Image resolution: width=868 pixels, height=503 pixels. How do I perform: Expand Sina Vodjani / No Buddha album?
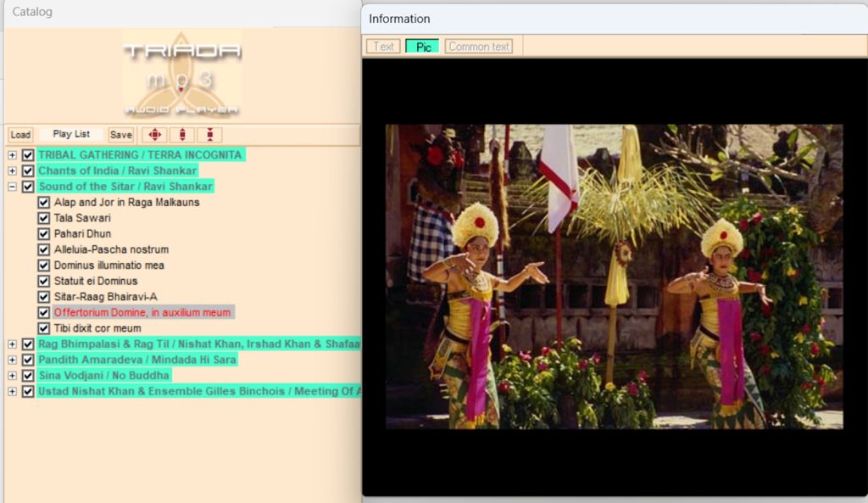coord(12,376)
